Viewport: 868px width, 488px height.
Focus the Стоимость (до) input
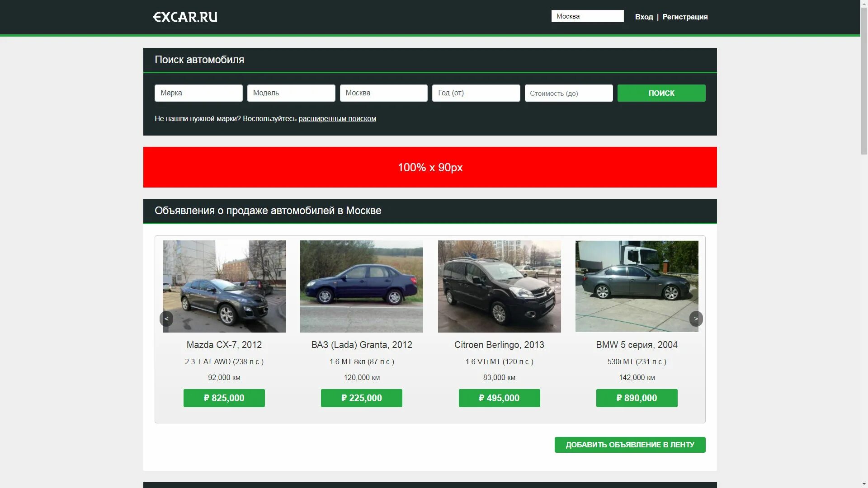[569, 93]
